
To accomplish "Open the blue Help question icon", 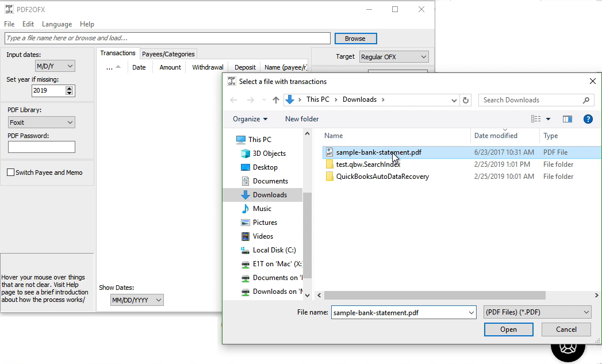I will pyautogui.click(x=588, y=119).
